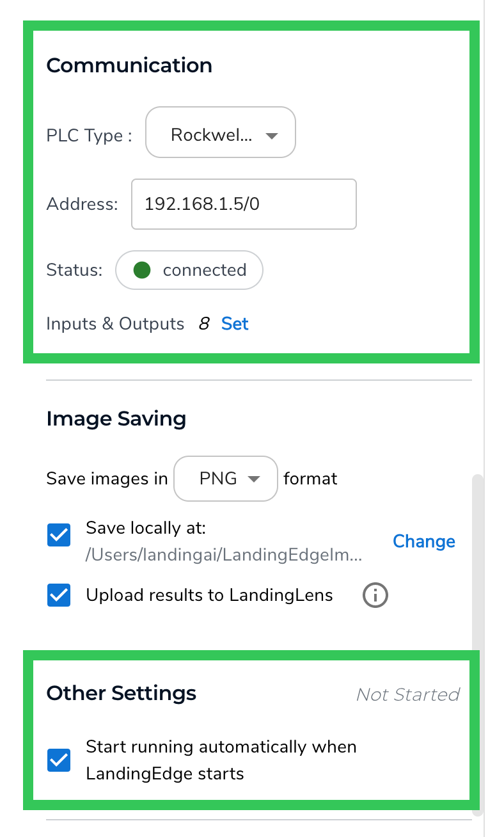The image size is (504, 837).
Task: Select the Image Saving section header
Action: coord(116,418)
